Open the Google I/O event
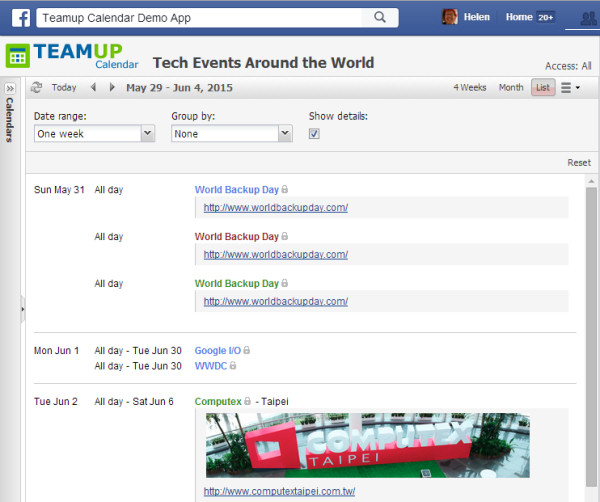 (218, 350)
